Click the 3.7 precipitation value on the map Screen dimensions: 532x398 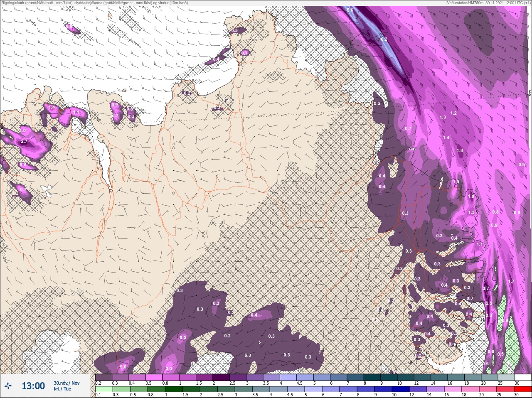point(486,288)
